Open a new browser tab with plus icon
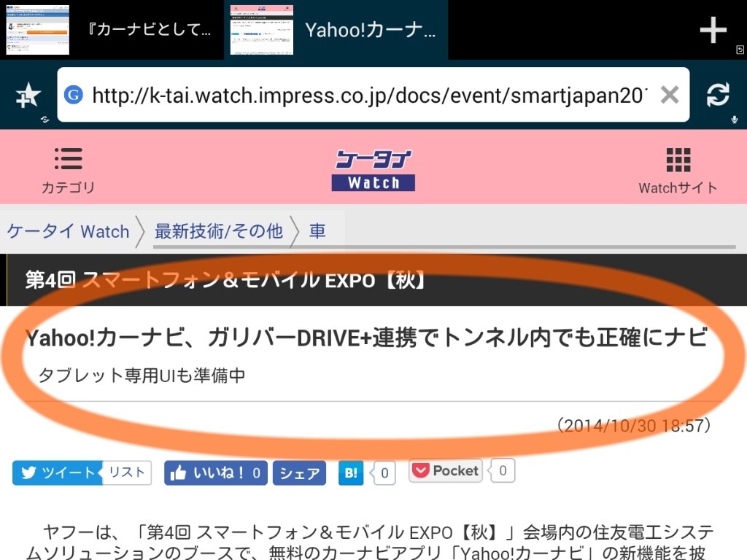747x560 pixels. click(x=713, y=30)
